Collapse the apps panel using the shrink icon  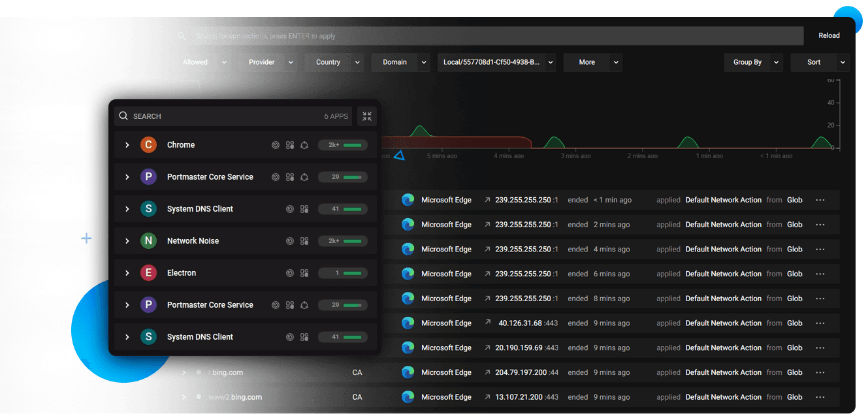click(x=367, y=116)
